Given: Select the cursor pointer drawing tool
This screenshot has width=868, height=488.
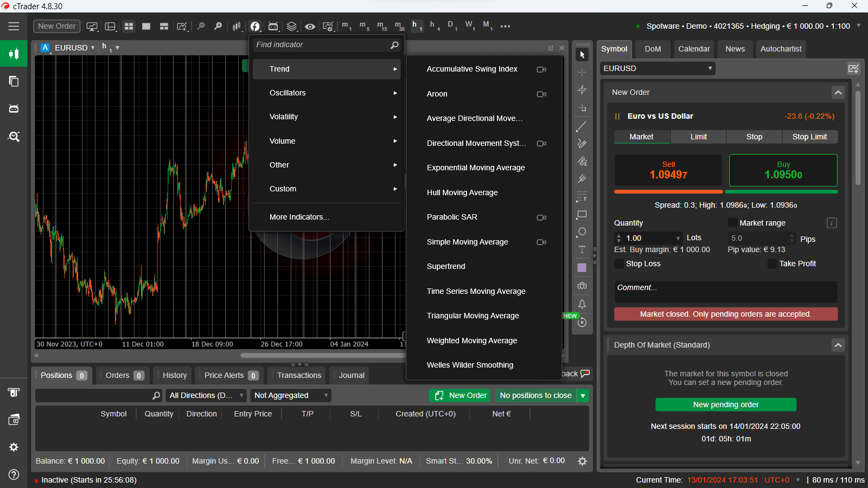Looking at the screenshot, I should click(582, 55).
